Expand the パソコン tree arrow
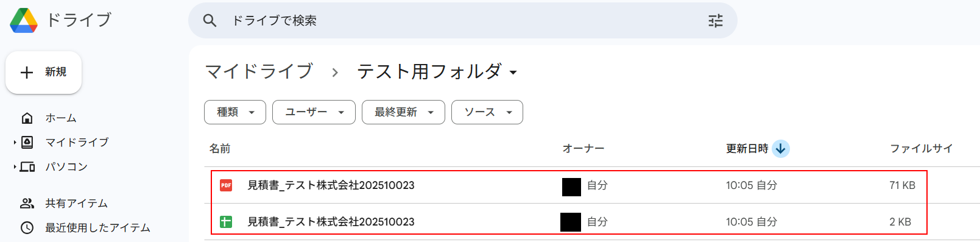Image resolution: width=980 pixels, height=242 pixels. (x=15, y=166)
